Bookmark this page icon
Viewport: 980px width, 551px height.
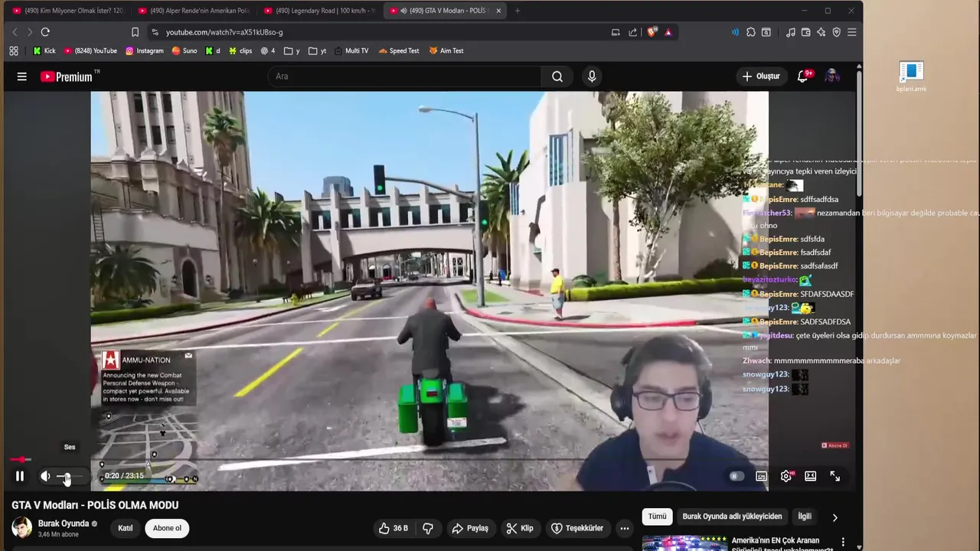click(135, 32)
